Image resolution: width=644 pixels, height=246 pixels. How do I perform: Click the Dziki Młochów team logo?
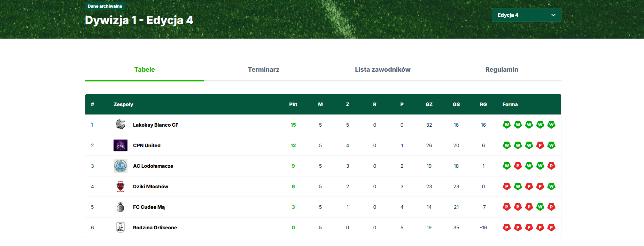(x=121, y=187)
